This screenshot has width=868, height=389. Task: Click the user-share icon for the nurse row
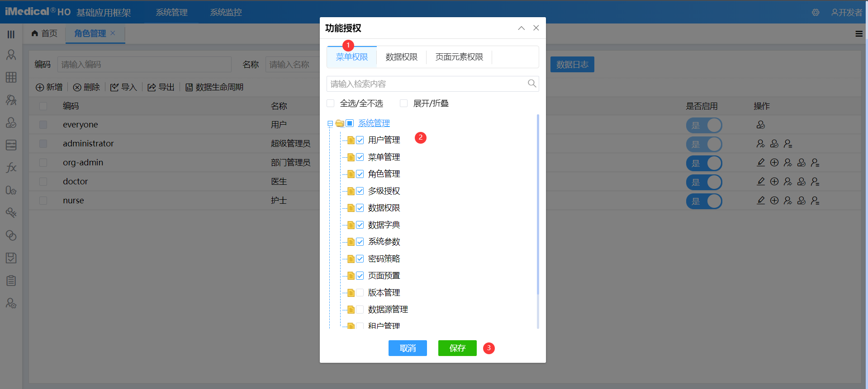pos(788,201)
